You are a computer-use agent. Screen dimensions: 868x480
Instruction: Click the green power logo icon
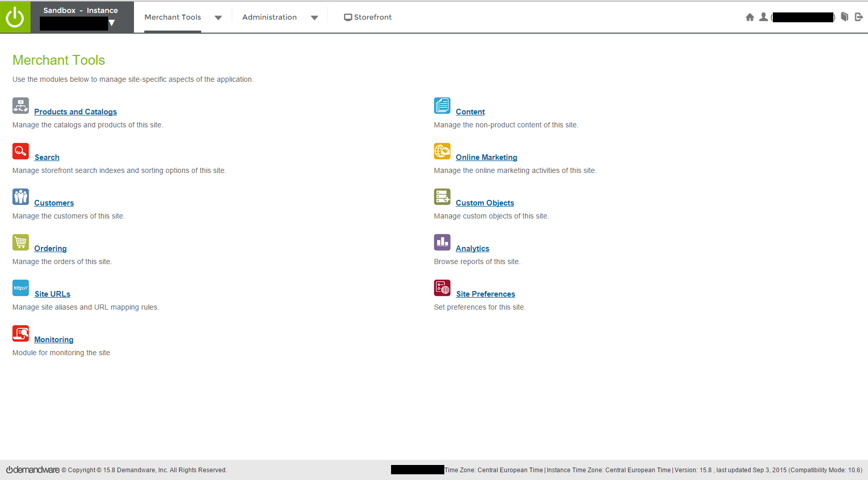(x=15, y=17)
